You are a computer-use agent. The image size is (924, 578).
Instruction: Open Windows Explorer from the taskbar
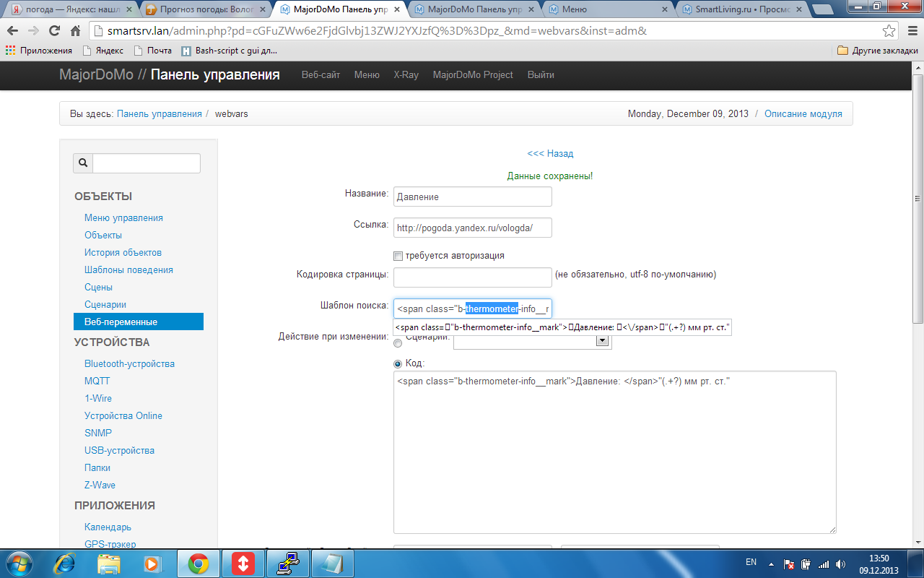109,564
